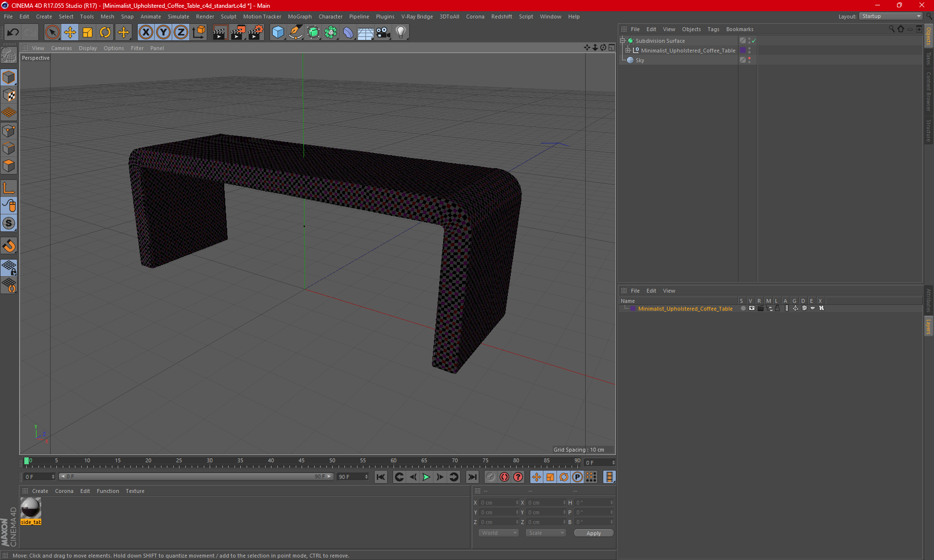Screen dimensions: 934x560
Task: Open the Content Browser side tab
Action: 929,91
